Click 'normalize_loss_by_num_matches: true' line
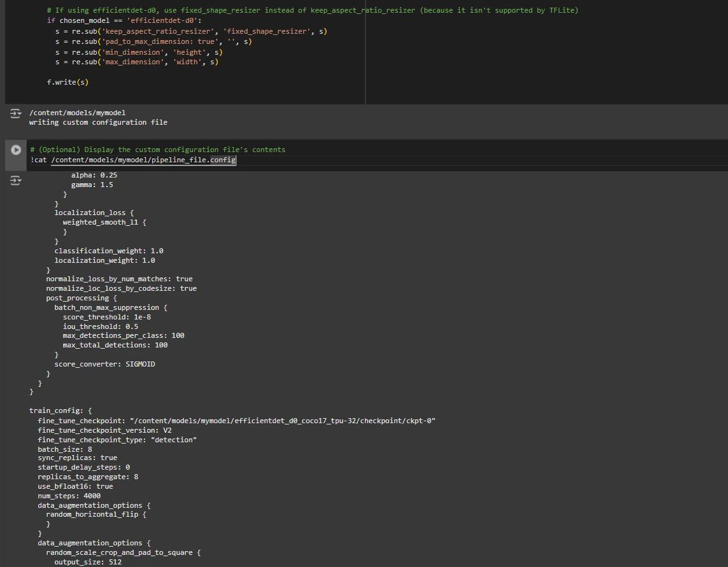Viewport: 728px width, 567px height. (x=119, y=279)
